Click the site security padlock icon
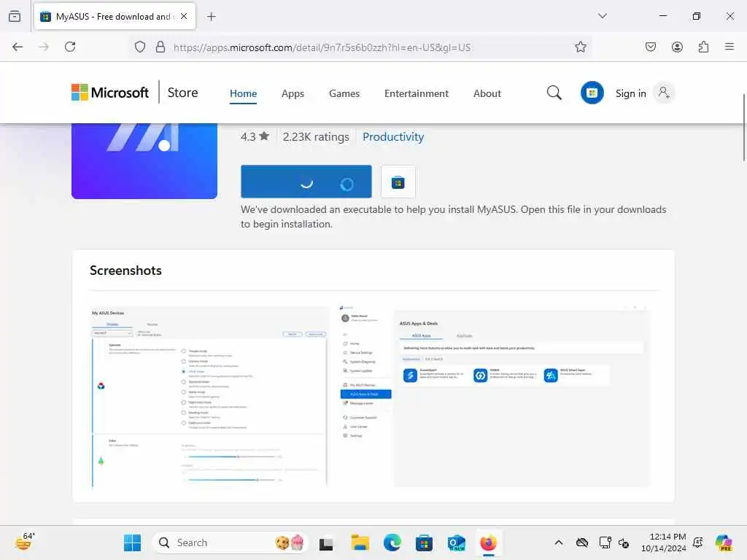Screen dimensions: 747x560 pyautogui.click(x=160, y=47)
